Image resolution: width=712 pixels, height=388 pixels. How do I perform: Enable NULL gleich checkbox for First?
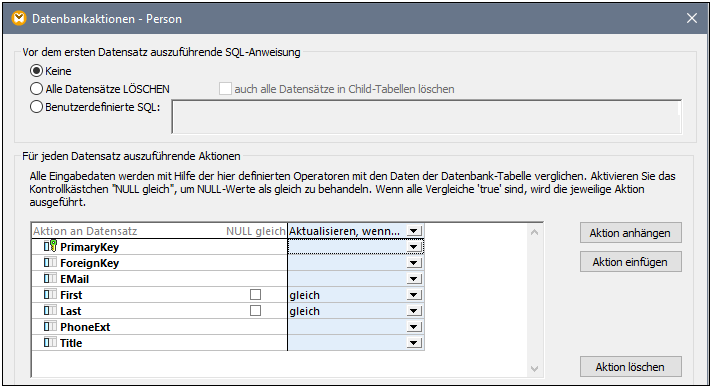256,294
